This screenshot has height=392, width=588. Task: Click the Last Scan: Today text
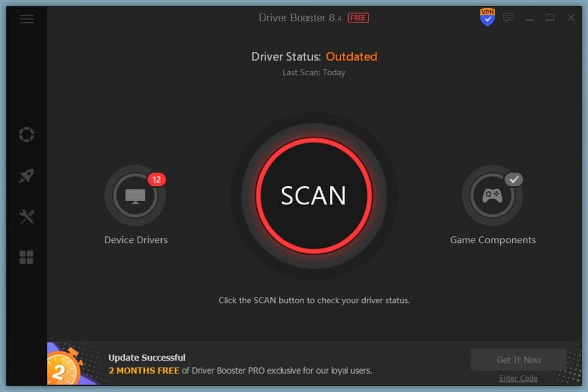coord(314,72)
